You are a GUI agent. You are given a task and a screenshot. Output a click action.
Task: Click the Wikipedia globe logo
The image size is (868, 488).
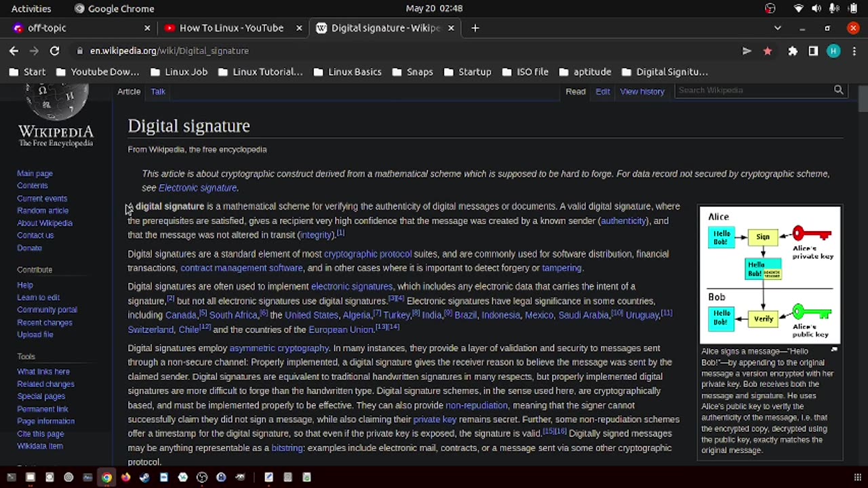click(x=56, y=103)
